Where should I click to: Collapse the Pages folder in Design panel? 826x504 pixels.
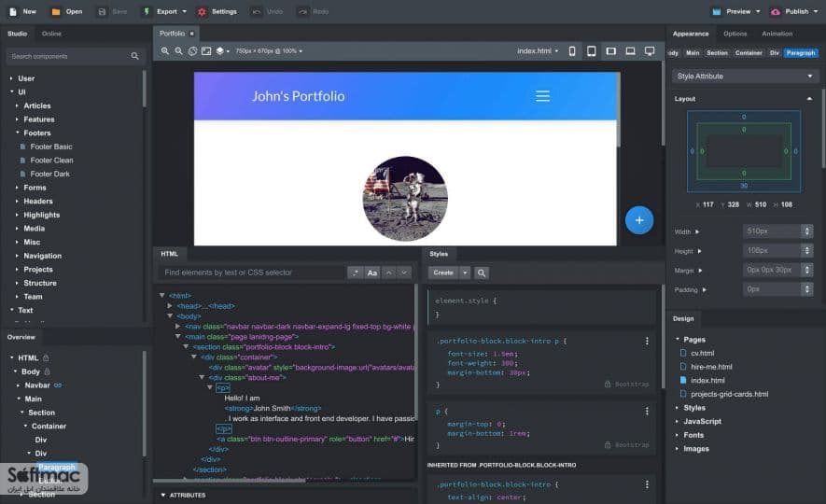click(x=677, y=340)
